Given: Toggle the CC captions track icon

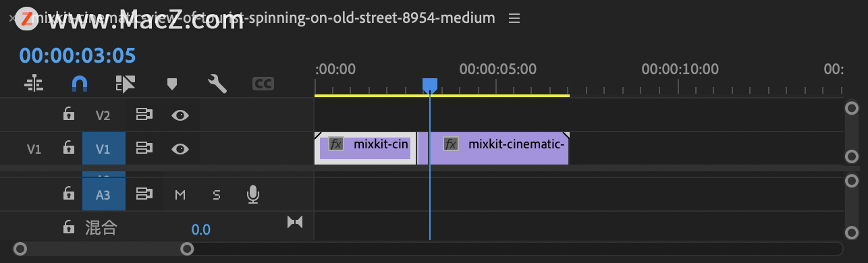Looking at the screenshot, I should pyautogui.click(x=263, y=84).
